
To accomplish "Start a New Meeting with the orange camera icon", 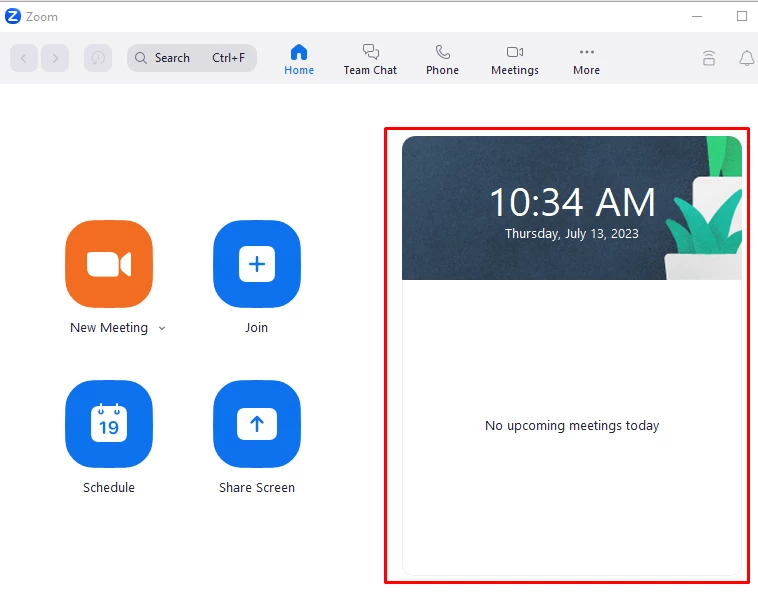I will click(109, 264).
